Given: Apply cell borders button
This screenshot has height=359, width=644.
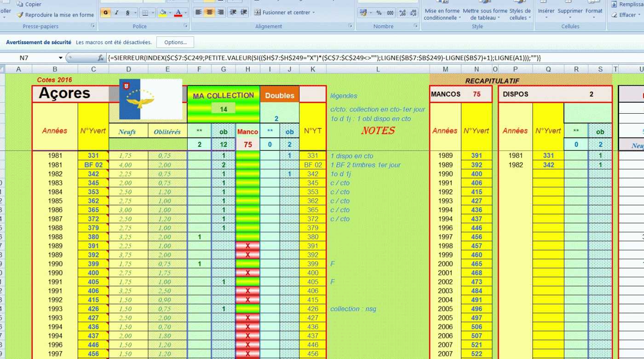Looking at the screenshot, I should click(144, 12).
